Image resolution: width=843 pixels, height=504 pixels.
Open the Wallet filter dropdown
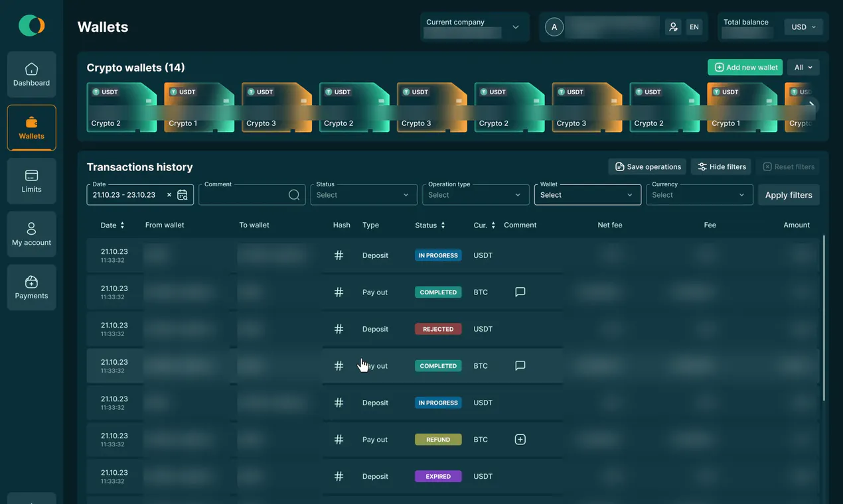587,195
